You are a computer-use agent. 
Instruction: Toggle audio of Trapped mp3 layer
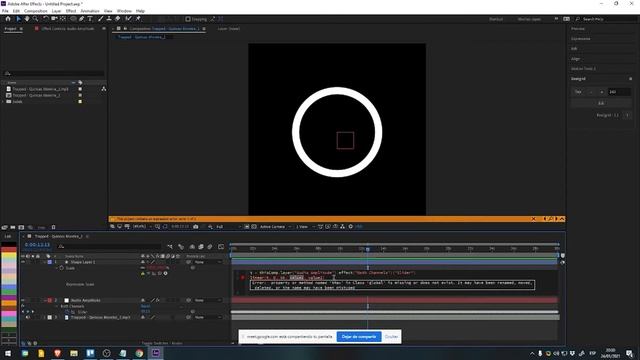pos(28,317)
